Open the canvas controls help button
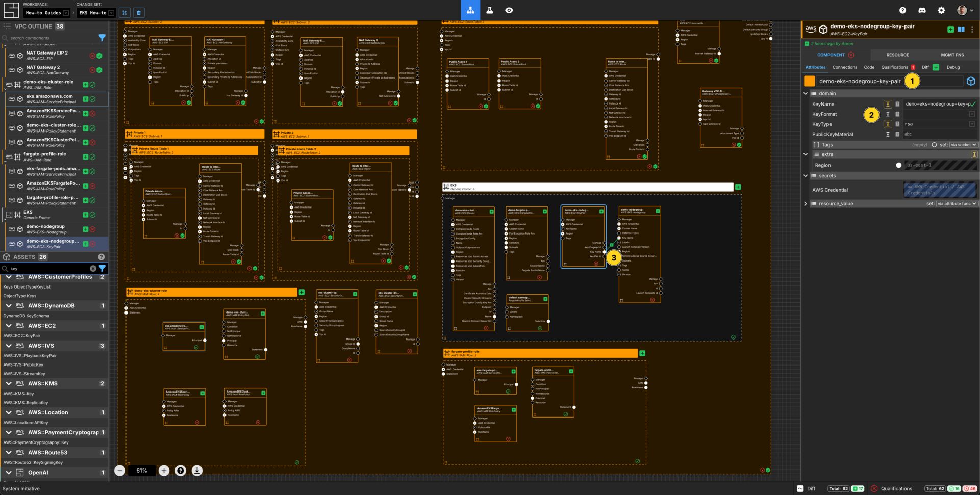This screenshot has width=980, height=495. [181, 471]
